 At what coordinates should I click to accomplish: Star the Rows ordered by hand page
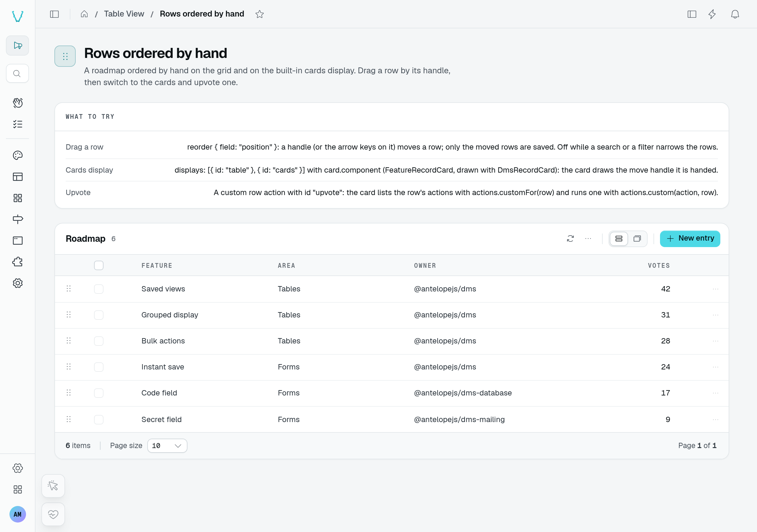click(x=259, y=14)
